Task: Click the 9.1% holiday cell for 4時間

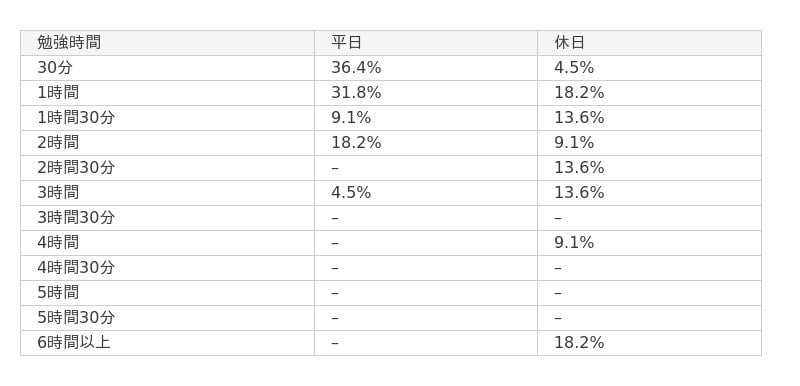Action: click(x=574, y=242)
